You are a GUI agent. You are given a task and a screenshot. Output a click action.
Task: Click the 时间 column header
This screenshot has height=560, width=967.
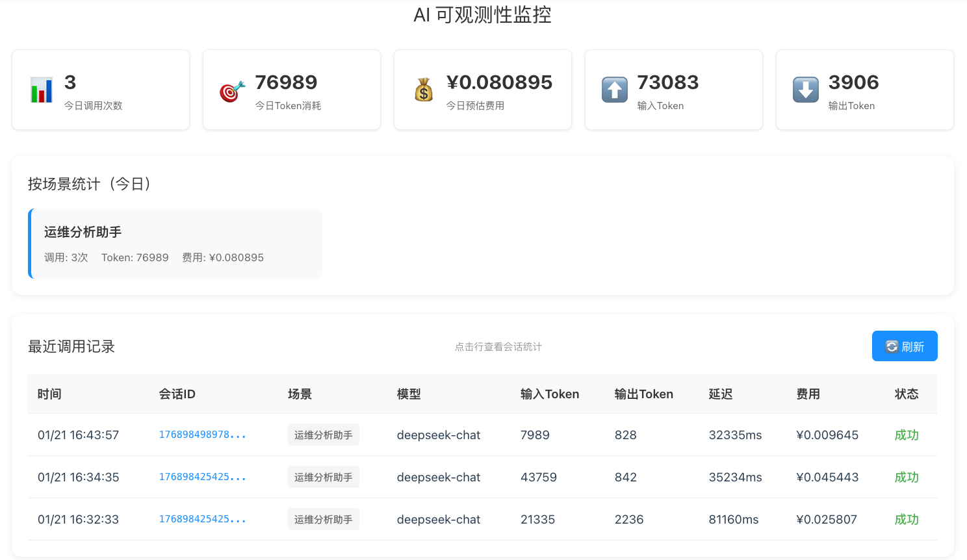(x=49, y=394)
